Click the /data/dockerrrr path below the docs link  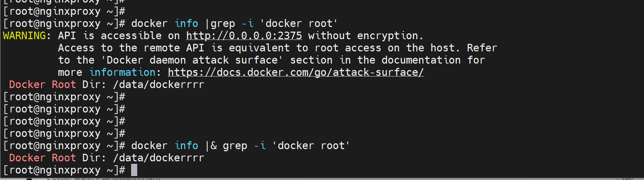click(158, 85)
